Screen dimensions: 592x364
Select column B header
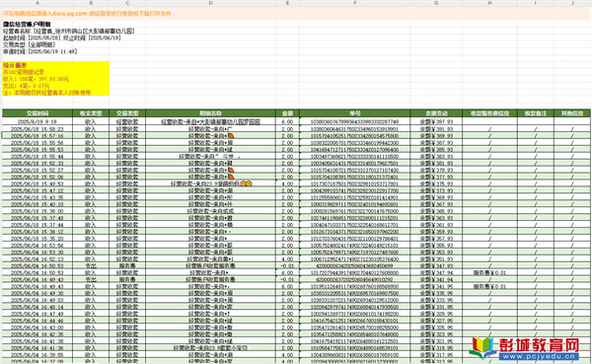coord(91,3)
